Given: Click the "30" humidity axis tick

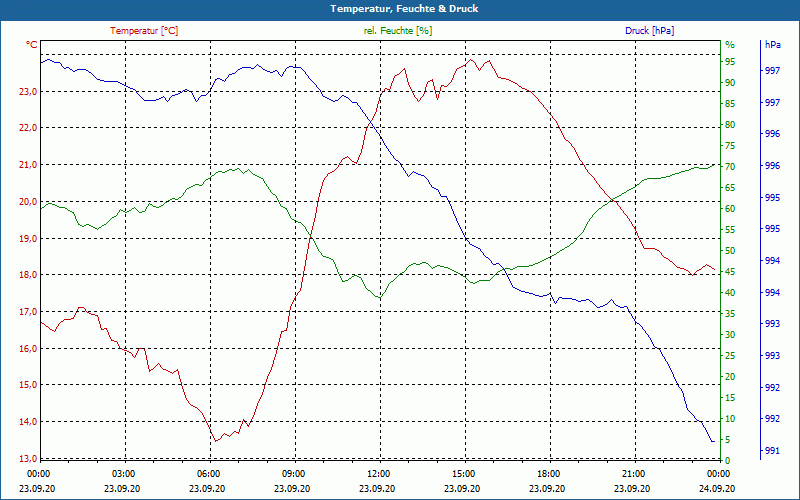Looking at the screenshot, I should (730, 335).
